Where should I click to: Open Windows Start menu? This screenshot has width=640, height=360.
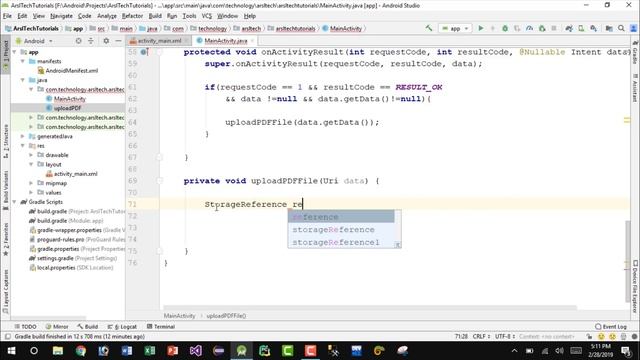click(11, 351)
